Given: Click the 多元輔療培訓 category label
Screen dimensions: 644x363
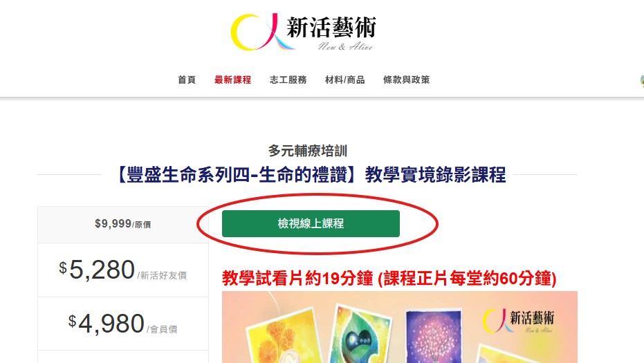Looking at the screenshot, I should [x=308, y=151].
